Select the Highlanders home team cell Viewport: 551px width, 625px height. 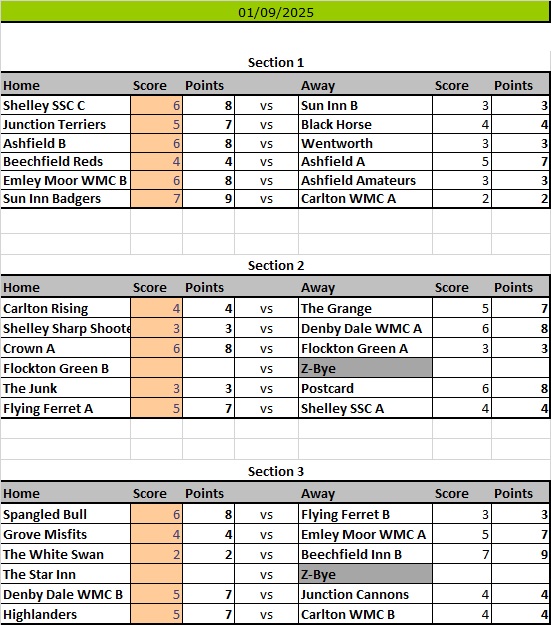point(66,614)
